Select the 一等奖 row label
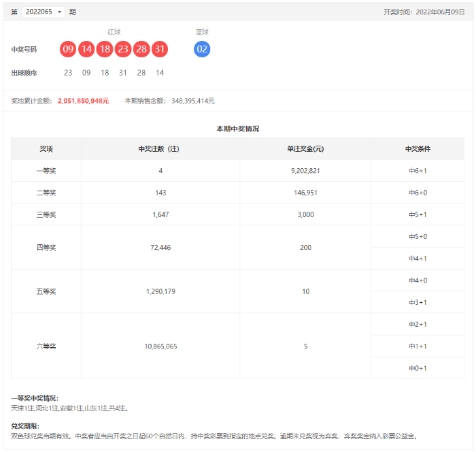This screenshot has width=476, height=452. click(x=46, y=171)
